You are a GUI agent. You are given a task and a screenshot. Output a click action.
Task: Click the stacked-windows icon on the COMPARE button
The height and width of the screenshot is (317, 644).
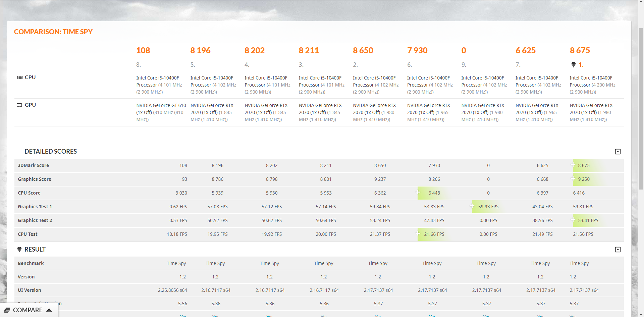tap(7, 310)
